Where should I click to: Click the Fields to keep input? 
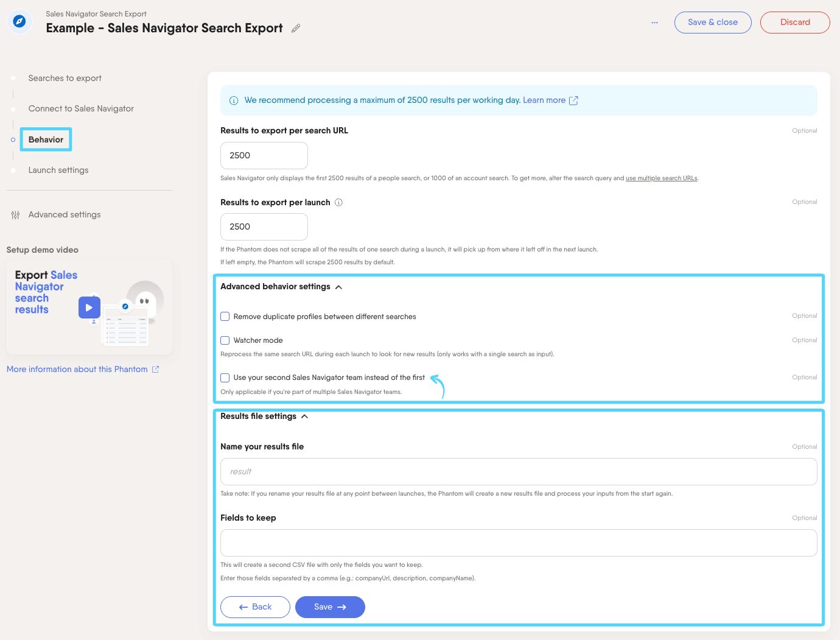coord(519,543)
